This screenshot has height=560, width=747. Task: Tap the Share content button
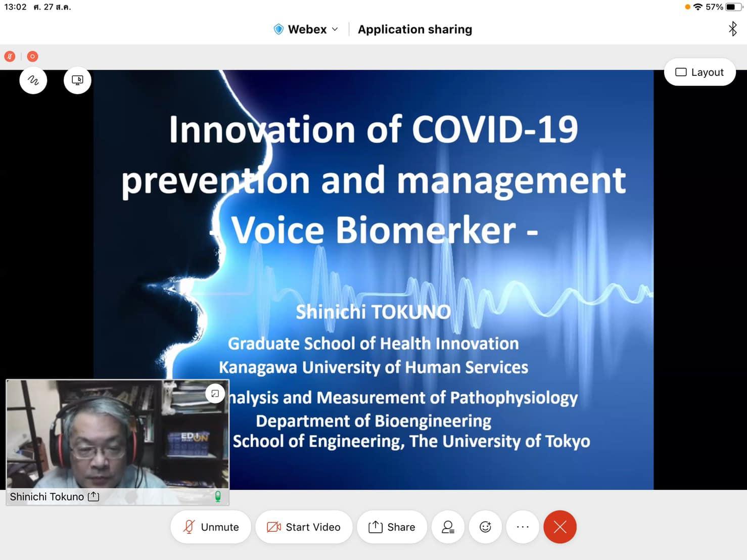click(392, 527)
